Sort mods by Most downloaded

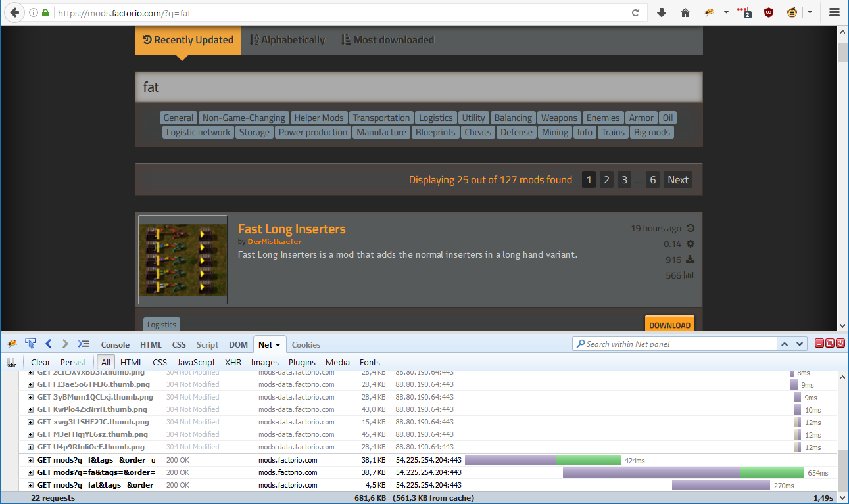(x=387, y=40)
